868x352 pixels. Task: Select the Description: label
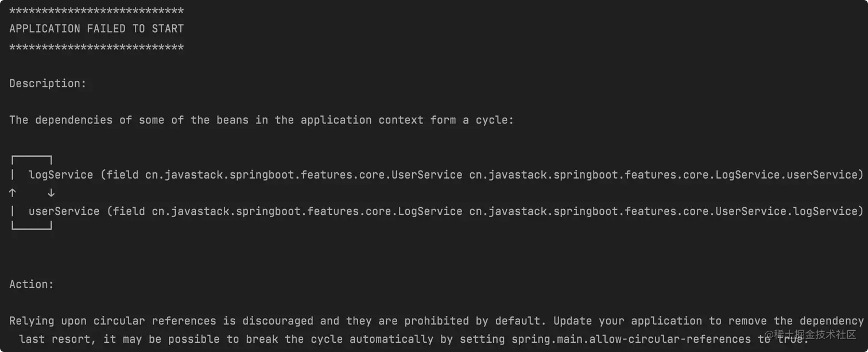[48, 84]
